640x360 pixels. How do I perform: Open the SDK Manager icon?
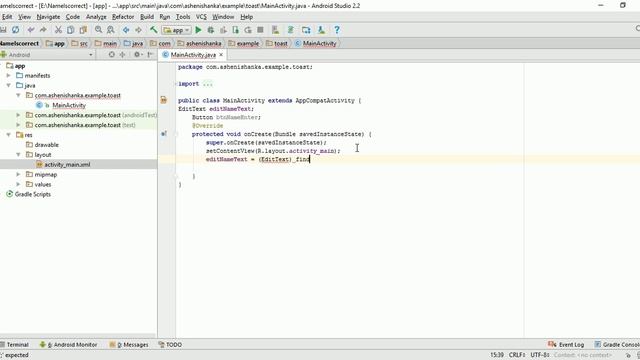(321, 30)
